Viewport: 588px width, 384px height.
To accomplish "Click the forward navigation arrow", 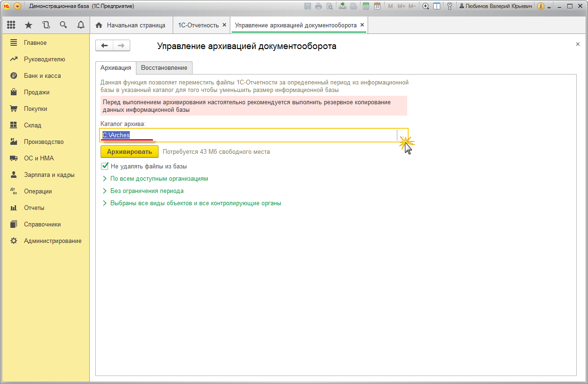I will point(121,45).
